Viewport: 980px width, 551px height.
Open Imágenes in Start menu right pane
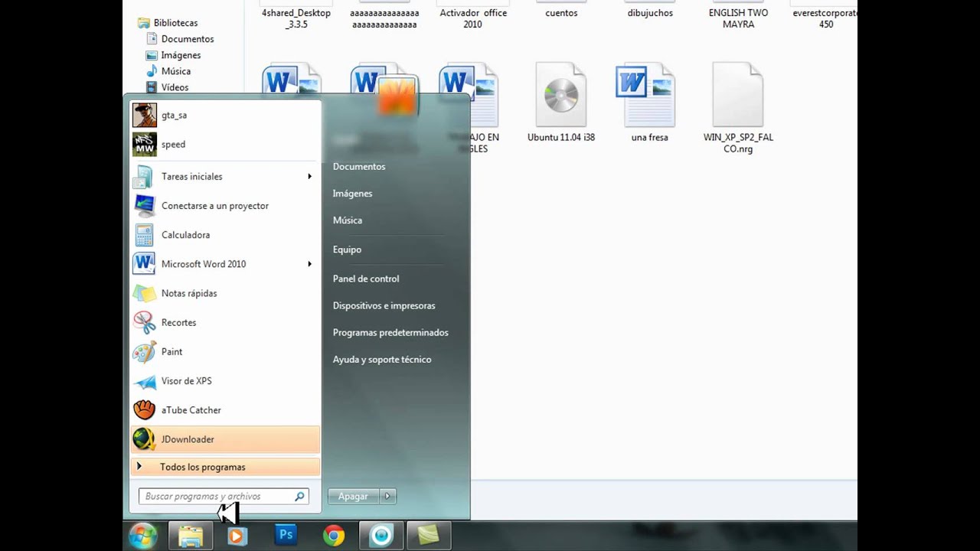coord(352,194)
